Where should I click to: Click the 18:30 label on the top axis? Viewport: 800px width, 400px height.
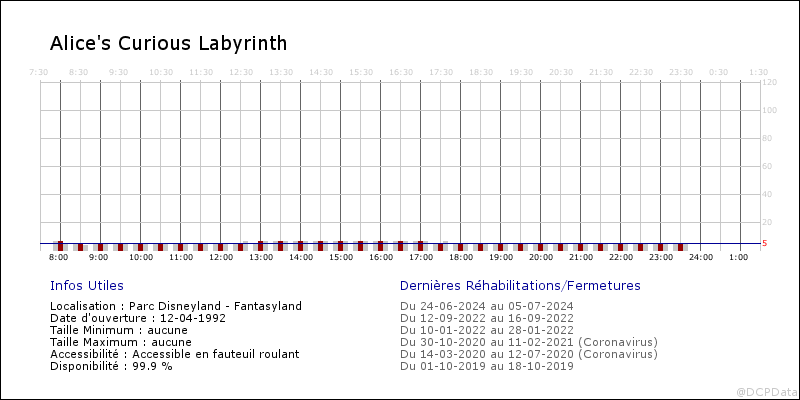coord(481,72)
